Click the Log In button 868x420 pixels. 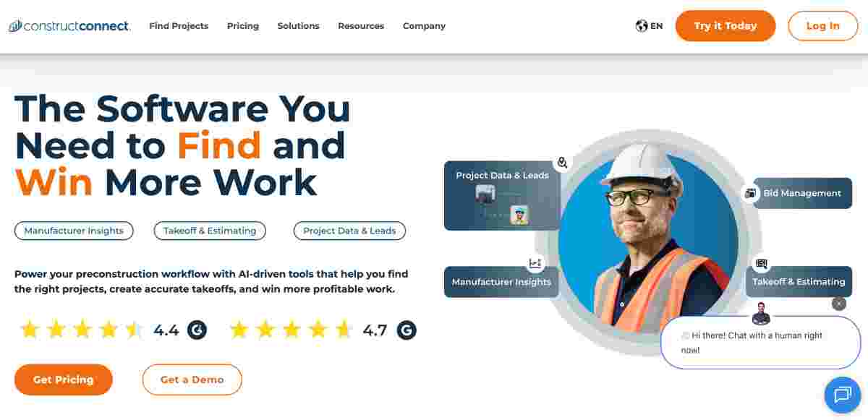click(823, 26)
